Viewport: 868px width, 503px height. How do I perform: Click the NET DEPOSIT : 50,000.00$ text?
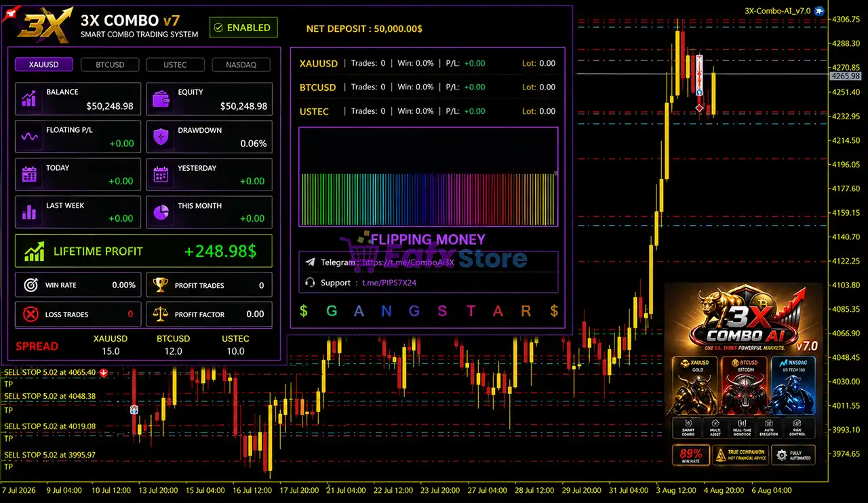[x=364, y=28]
